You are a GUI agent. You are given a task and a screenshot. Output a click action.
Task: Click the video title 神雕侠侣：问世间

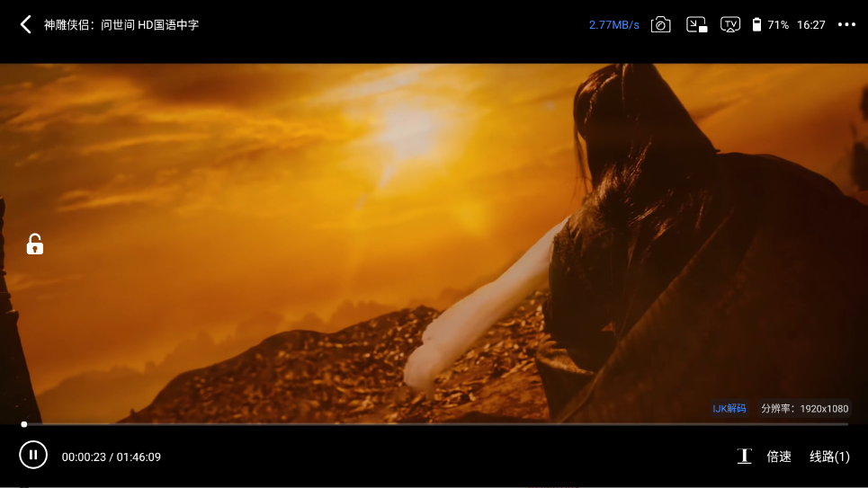click(x=121, y=24)
